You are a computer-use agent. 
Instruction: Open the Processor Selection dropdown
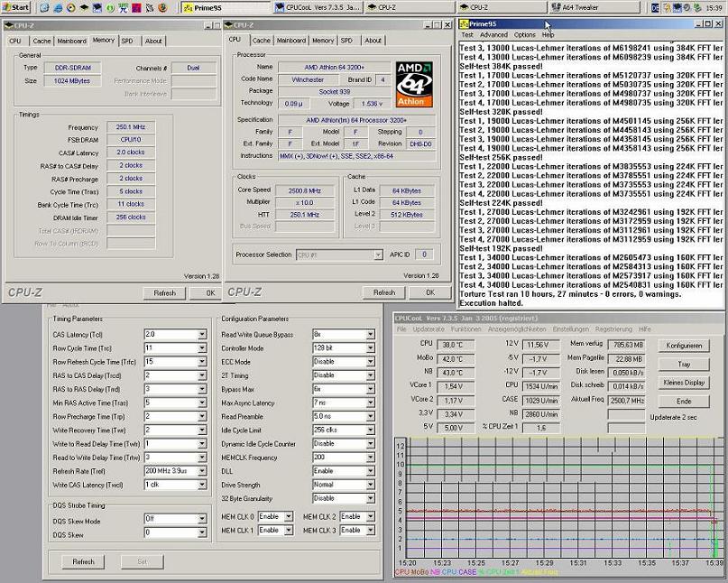[x=378, y=254]
